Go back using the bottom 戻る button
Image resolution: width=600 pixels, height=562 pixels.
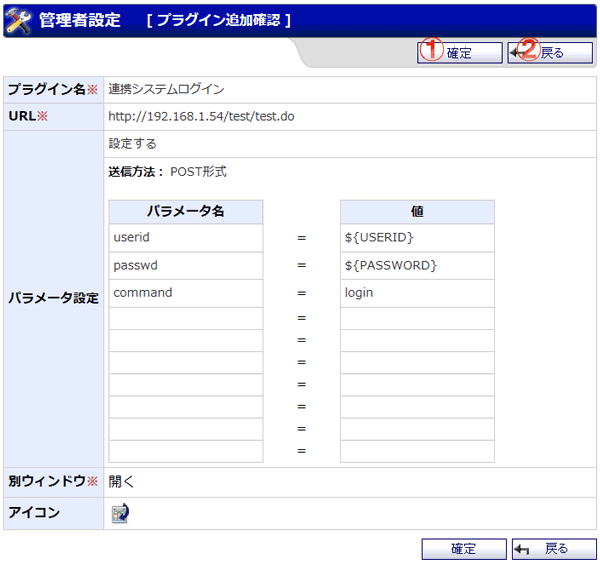[x=553, y=549]
